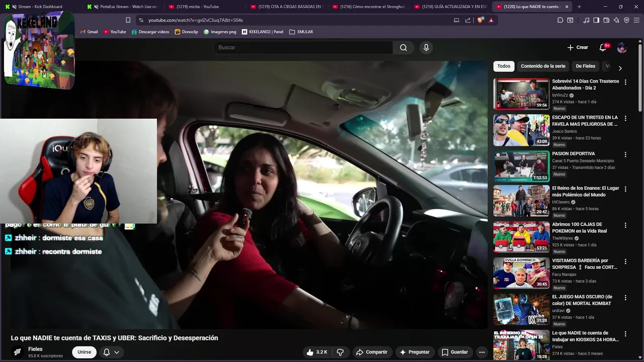Click the bookmark icon beside address bar
The width and height of the screenshot is (644, 362).
point(128,20)
